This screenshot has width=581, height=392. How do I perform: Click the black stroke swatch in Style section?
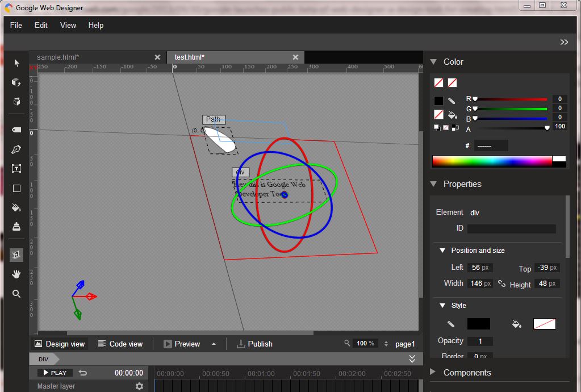(x=478, y=324)
